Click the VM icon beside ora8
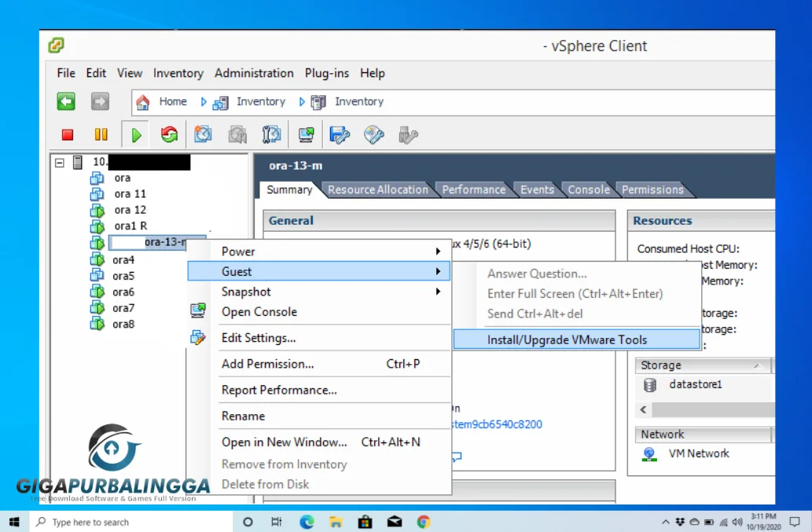The height and width of the screenshot is (532, 812). (97, 324)
